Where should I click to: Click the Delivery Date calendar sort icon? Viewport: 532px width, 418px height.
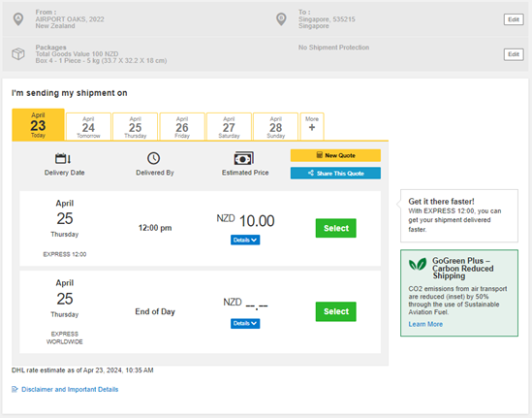[x=63, y=158]
